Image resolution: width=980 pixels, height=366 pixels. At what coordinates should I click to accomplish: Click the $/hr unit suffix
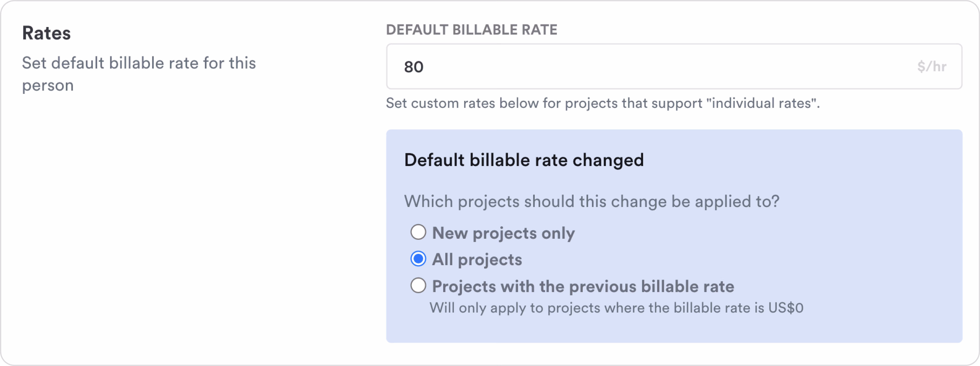pyautogui.click(x=931, y=67)
